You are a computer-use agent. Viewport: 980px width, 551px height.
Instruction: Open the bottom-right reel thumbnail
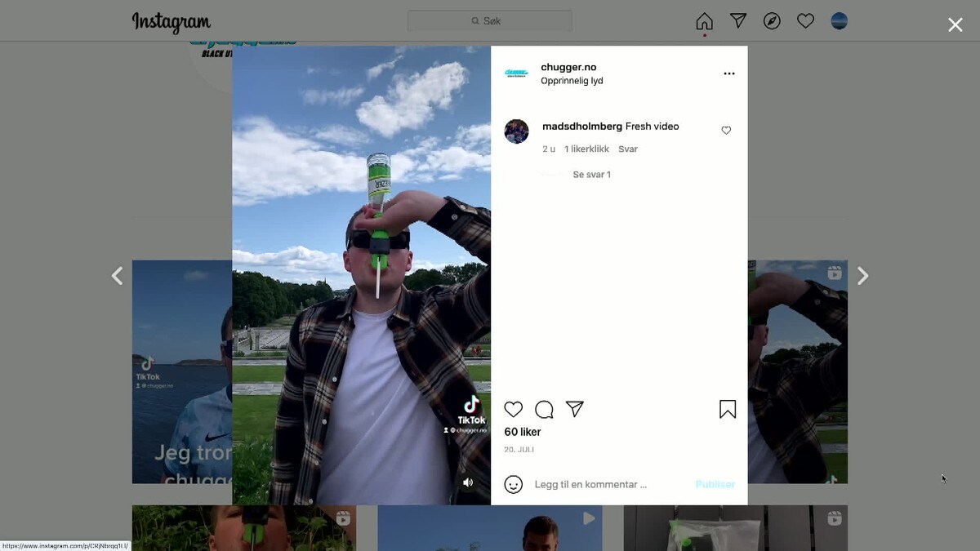736,528
